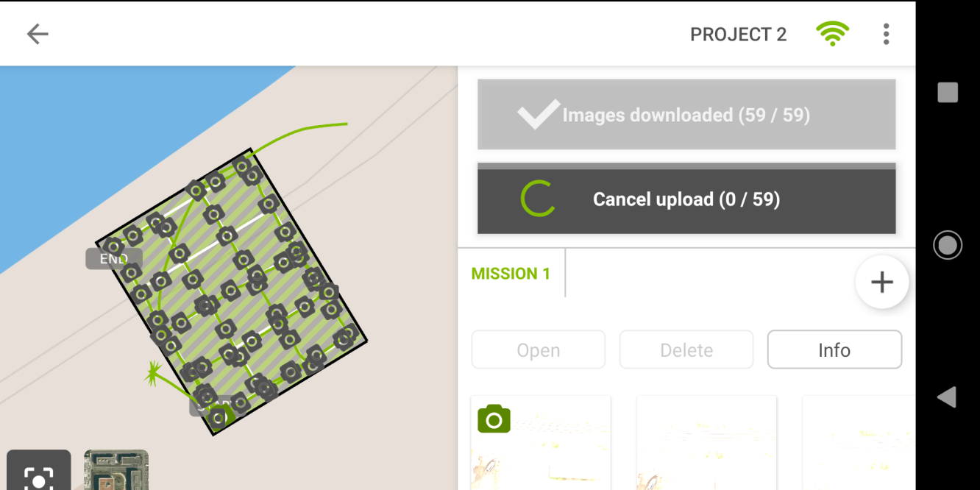Switch to satellite map thumbnail
This screenshot has height=490, width=980.
click(x=116, y=470)
